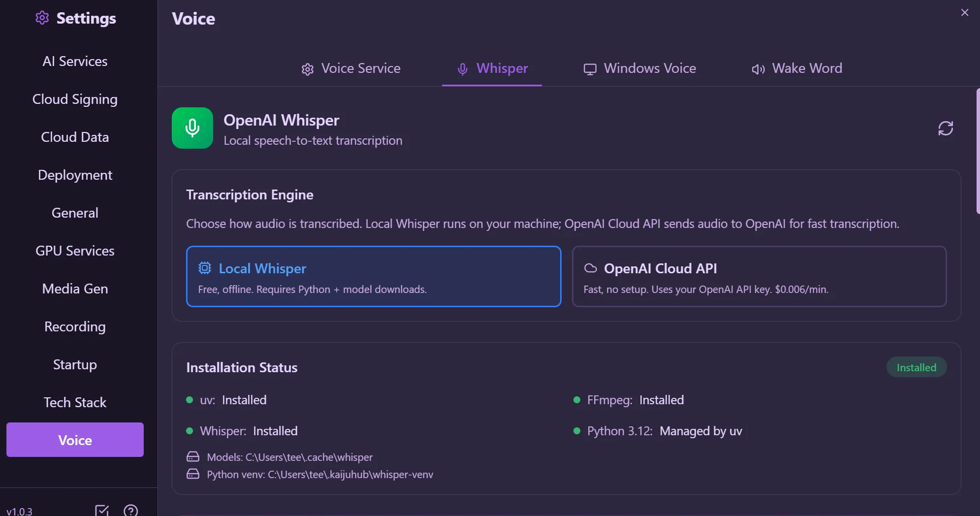This screenshot has height=516, width=980.
Task: Click the vertical scrollbar on the right
Action: pyautogui.click(x=978, y=151)
